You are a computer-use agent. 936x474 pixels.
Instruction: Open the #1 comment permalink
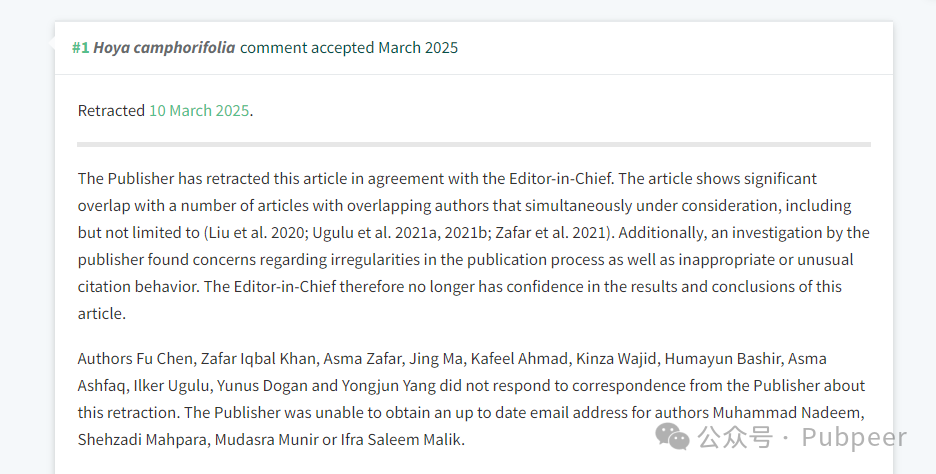(81, 48)
